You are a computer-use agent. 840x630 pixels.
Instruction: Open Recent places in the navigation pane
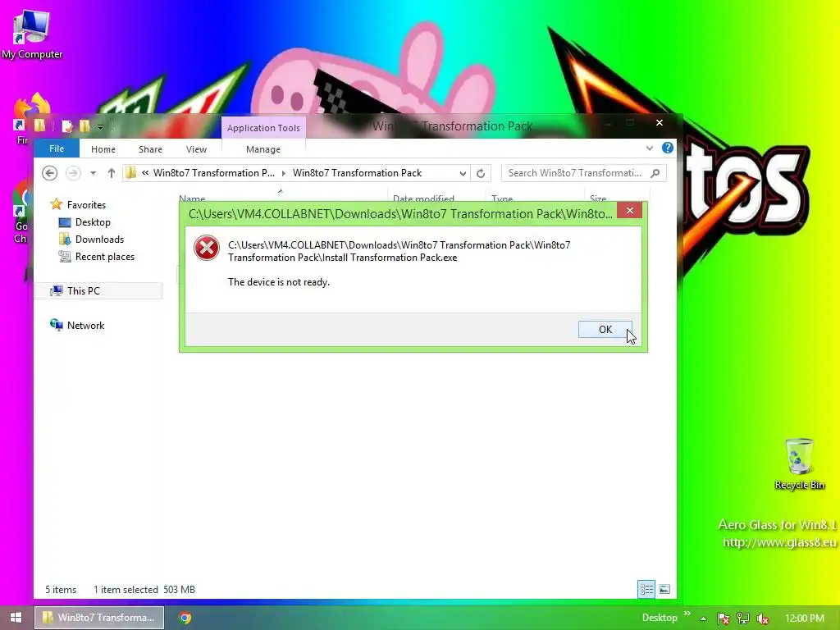(104, 257)
